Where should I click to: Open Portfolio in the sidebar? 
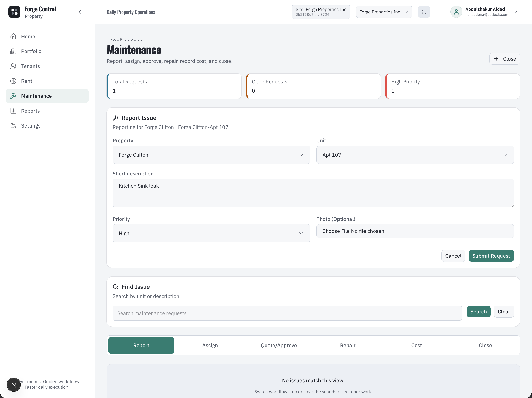point(47,51)
